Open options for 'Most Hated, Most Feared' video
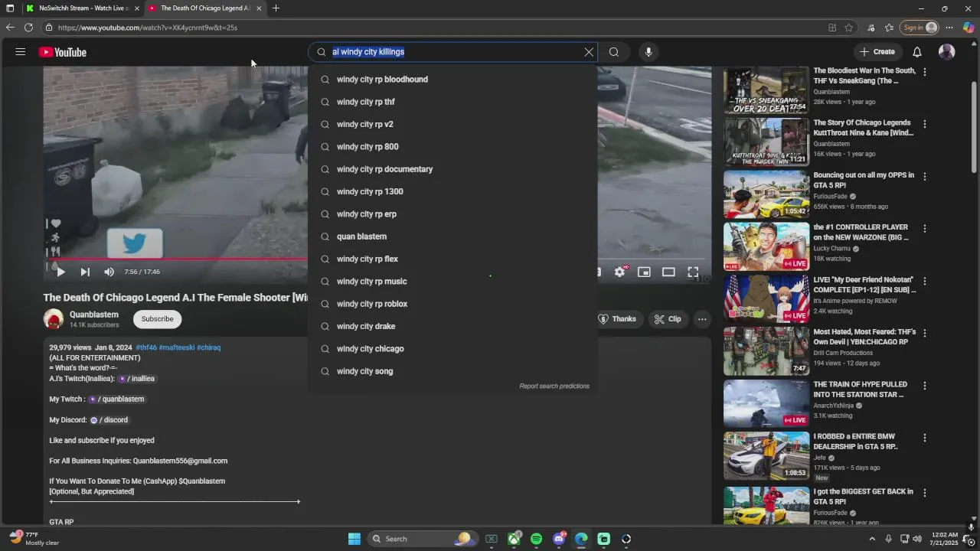 pyautogui.click(x=925, y=333)
